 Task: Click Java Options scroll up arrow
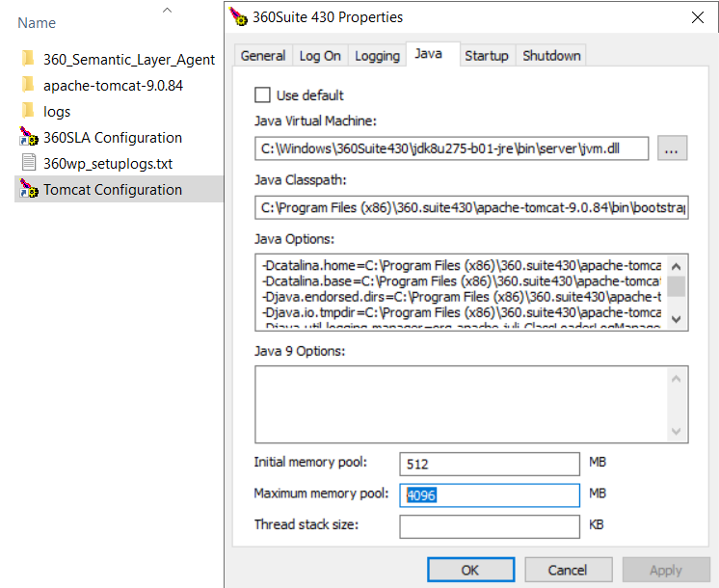[x=676, y=266]
